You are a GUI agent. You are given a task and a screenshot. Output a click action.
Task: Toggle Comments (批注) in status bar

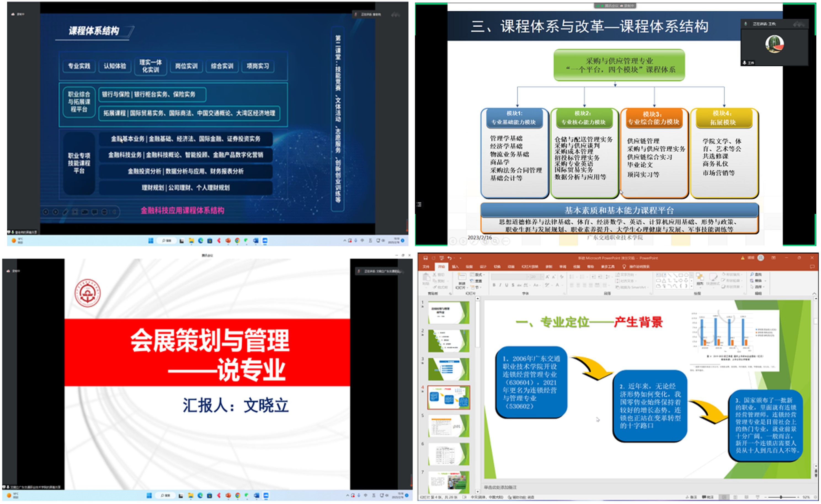708,497
